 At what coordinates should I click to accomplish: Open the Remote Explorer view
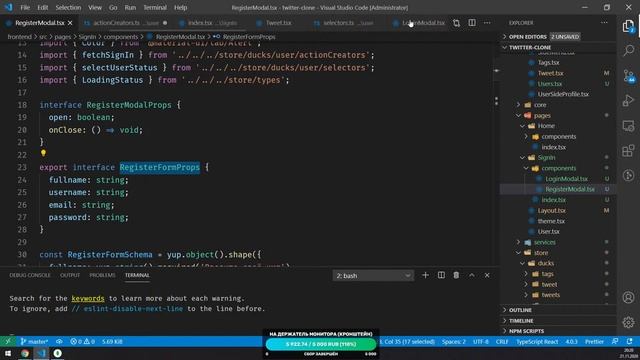[629, 126]
